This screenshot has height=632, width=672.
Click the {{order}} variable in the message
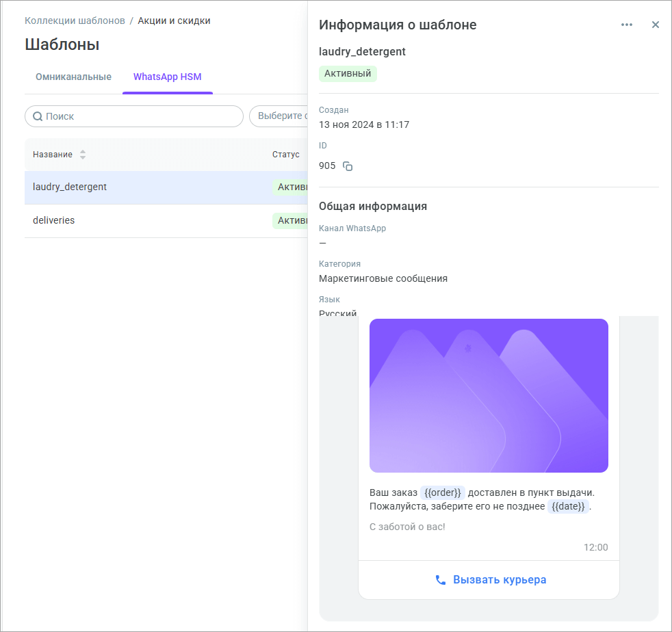tap(442, 492)
